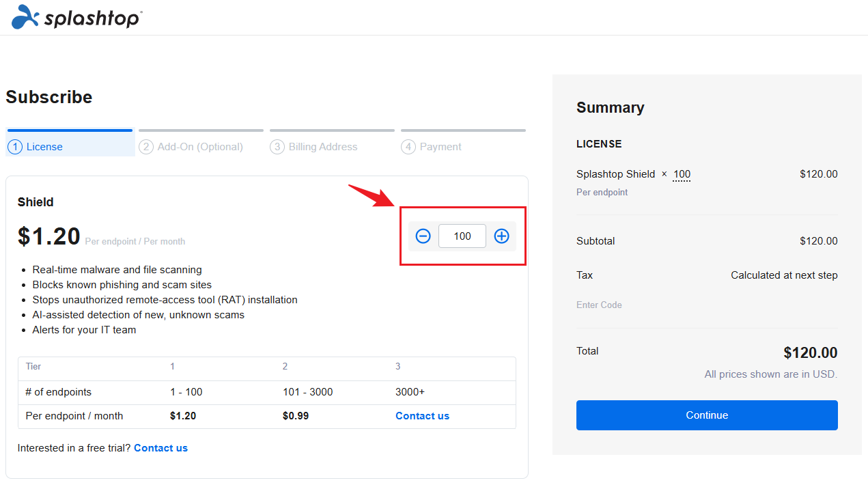Click the $1.20 price in tier table
Image resolution: width=868 pixels, height=487 pixels.
coord(183,416)
